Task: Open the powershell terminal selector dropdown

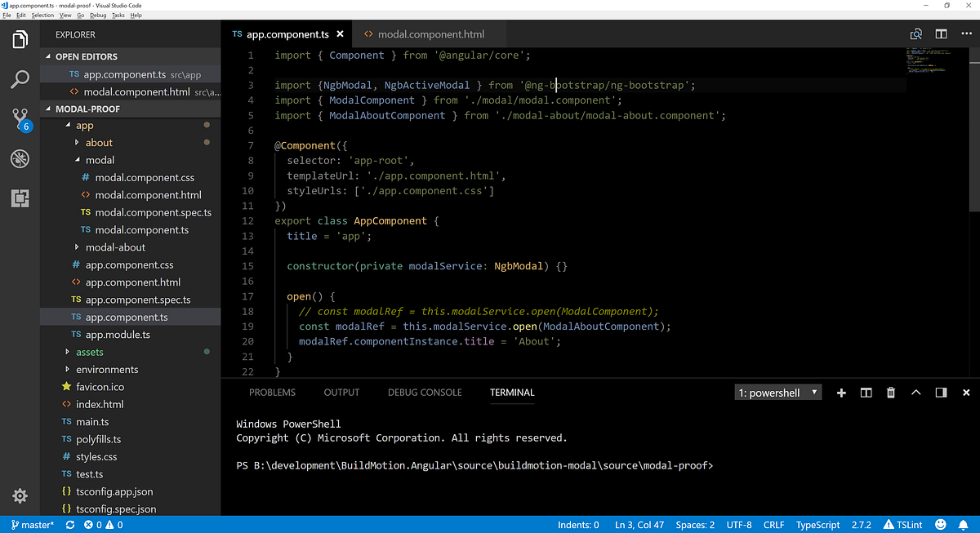Action: pyautogui.click(x=777, y=393)
